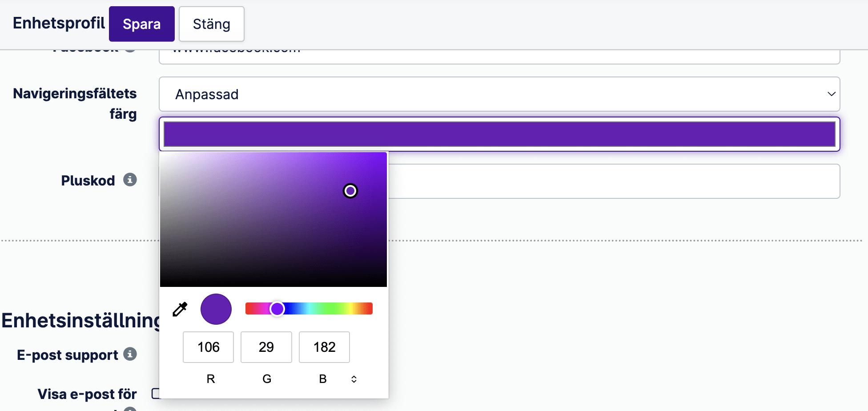Open the Facebook field info tooltip
Viewport: 868px width, 411px height.
(x=130, y=49)
